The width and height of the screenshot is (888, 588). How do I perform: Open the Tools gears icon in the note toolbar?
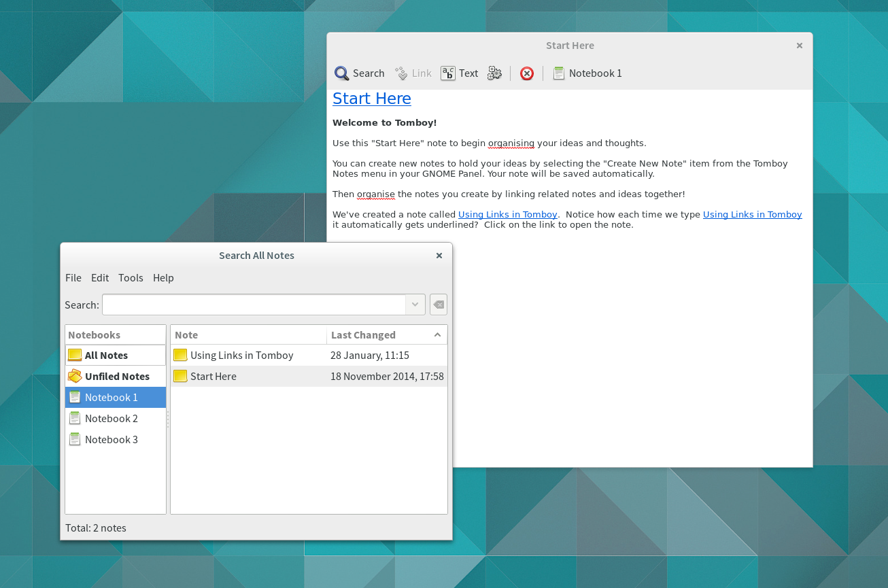[x=494, y=73]
